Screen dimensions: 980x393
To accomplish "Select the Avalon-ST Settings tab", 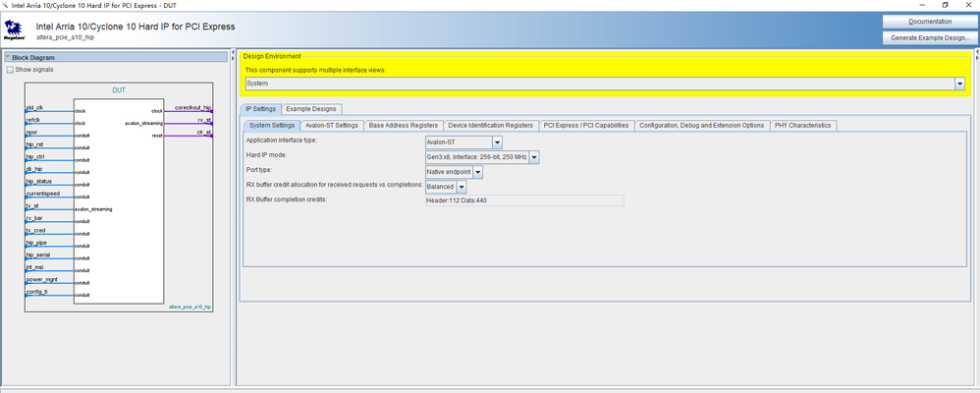I will [x=332, y=125].
